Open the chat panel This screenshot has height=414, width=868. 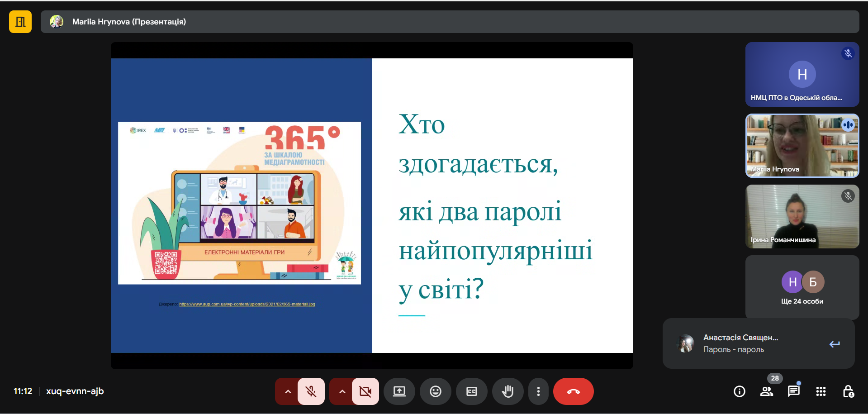(793, 391)
